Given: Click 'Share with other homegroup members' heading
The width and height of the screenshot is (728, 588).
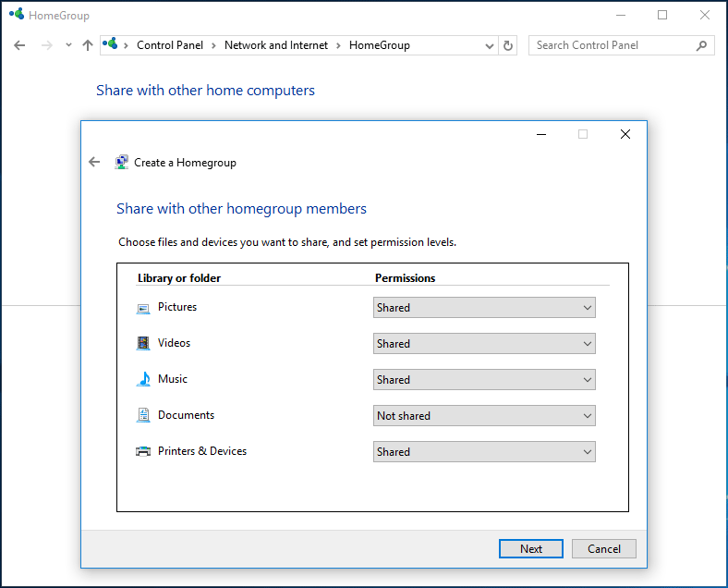Looking at the screenshot, I should [241, 209].
